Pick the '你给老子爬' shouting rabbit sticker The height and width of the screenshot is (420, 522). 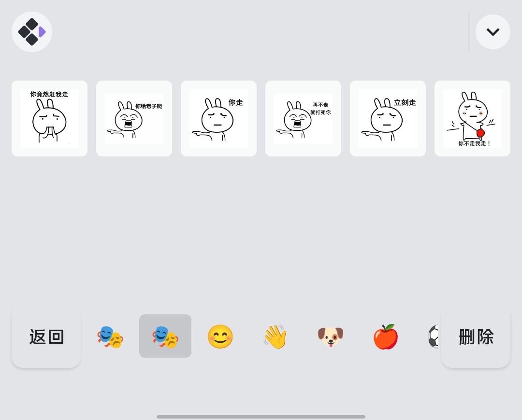[134, 118]
